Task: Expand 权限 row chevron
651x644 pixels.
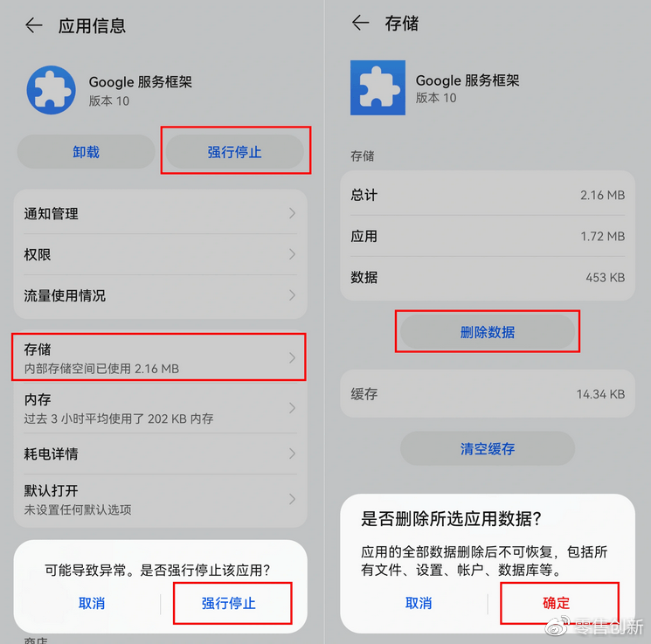Action: pyautogui.click(x=292, y=254)
